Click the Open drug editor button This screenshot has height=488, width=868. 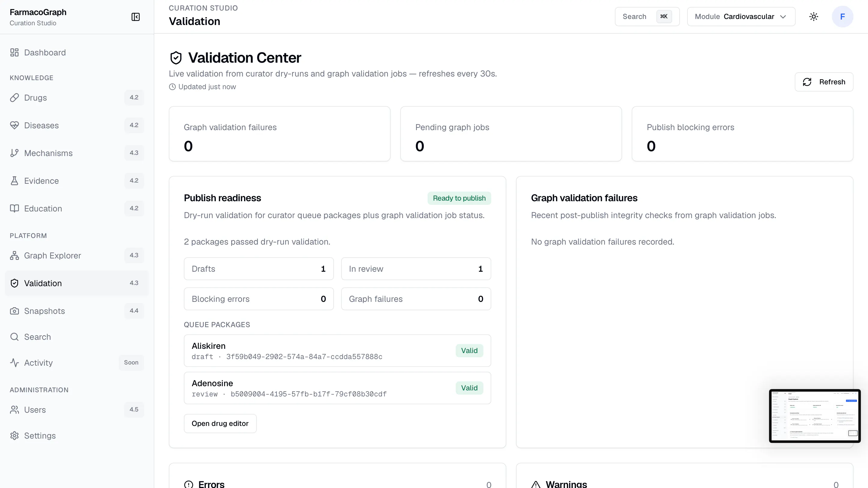(220, 423)
